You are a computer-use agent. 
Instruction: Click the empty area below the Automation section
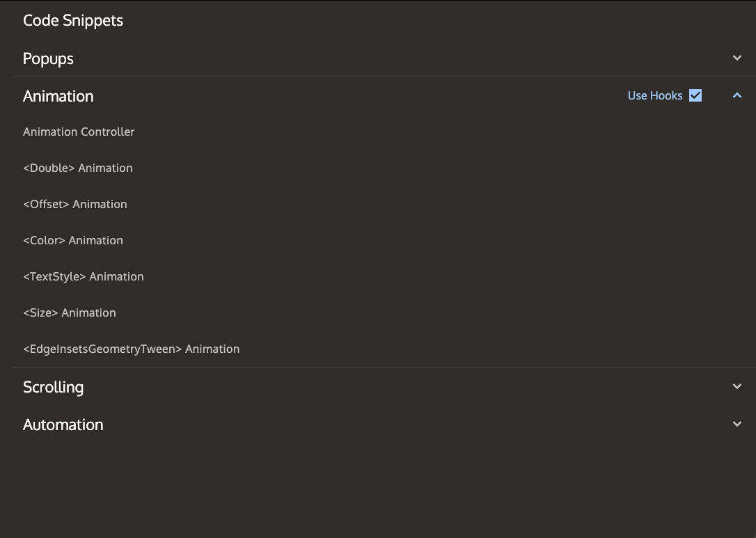click(378, 487)
